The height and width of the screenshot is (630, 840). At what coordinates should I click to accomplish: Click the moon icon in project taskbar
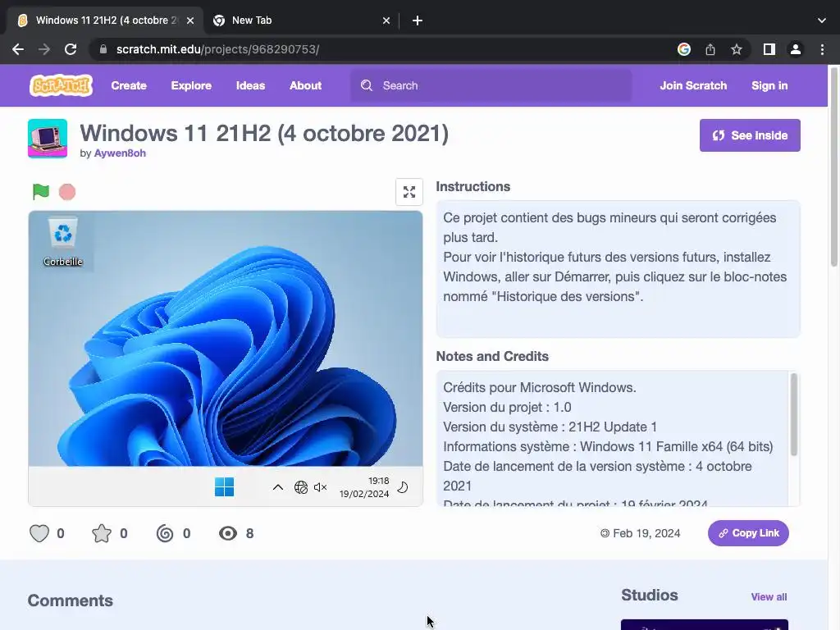[403, 487]
